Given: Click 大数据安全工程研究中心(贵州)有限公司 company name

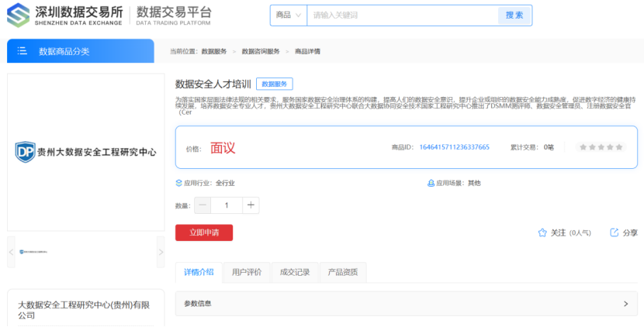Looking at the screenshot, I should click(84, 310).
